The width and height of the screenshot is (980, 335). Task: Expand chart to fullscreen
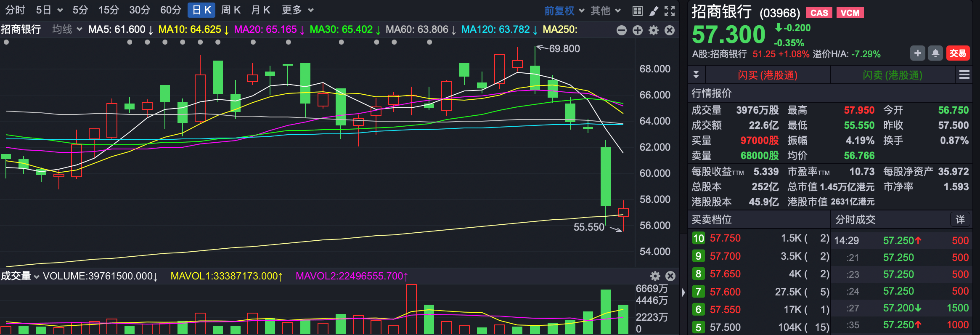click(x=670, y=11)
